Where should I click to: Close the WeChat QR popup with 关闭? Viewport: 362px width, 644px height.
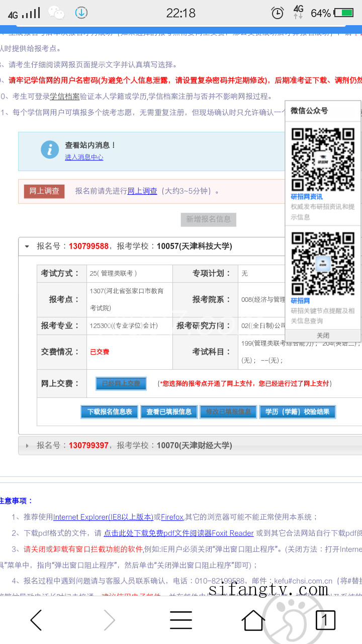(x=323, y=336)
